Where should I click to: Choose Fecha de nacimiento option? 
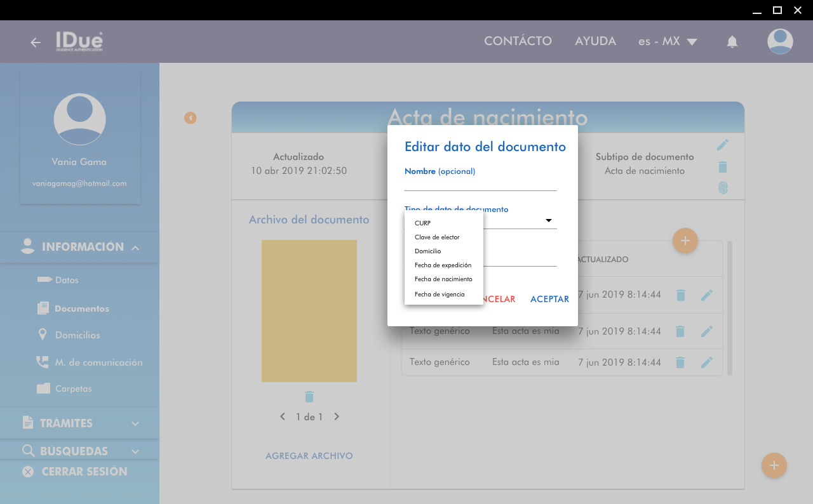pos(443,279)
